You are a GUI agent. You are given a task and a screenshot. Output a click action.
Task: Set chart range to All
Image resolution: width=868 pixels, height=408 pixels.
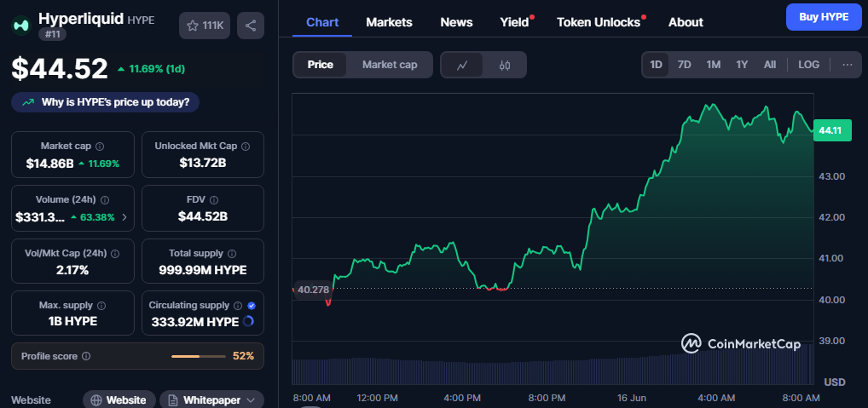click(770, 65)
